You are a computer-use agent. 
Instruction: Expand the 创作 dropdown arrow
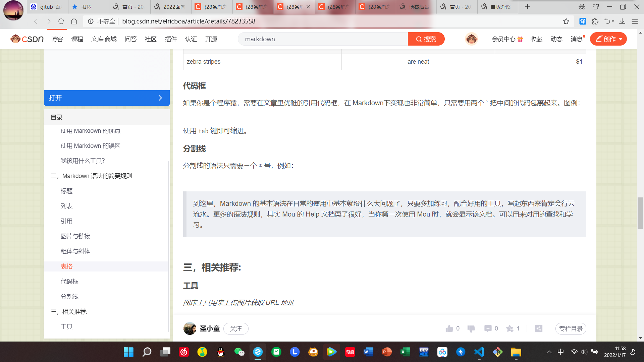coord(621,39)
